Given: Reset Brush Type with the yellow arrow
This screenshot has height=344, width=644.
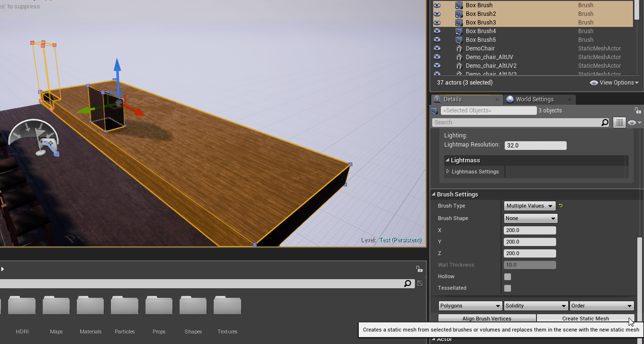Looking at the screenshot, I should coord(560,206).
